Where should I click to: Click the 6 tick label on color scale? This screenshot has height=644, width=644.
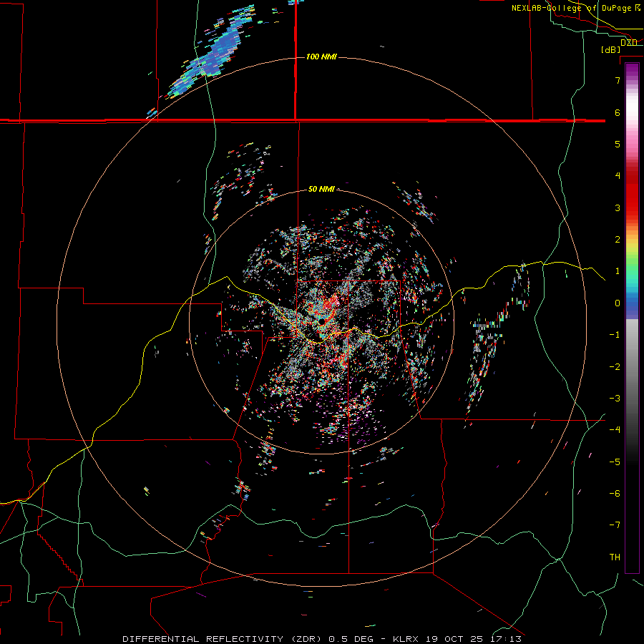618,112
